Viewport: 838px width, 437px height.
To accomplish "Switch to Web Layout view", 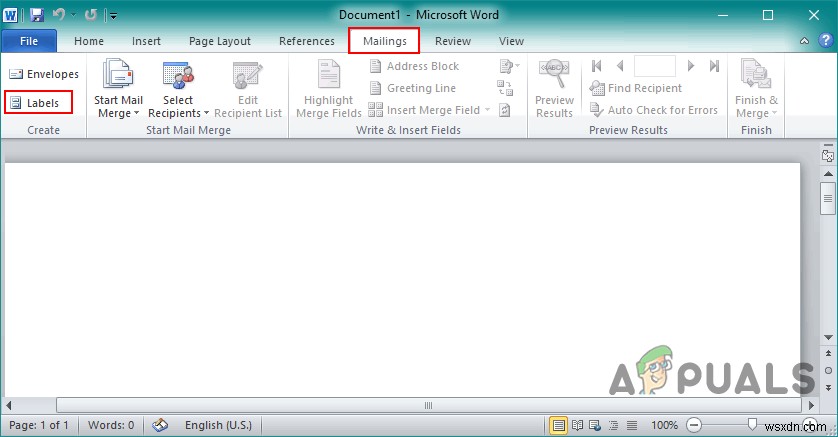I will [595, 426].
